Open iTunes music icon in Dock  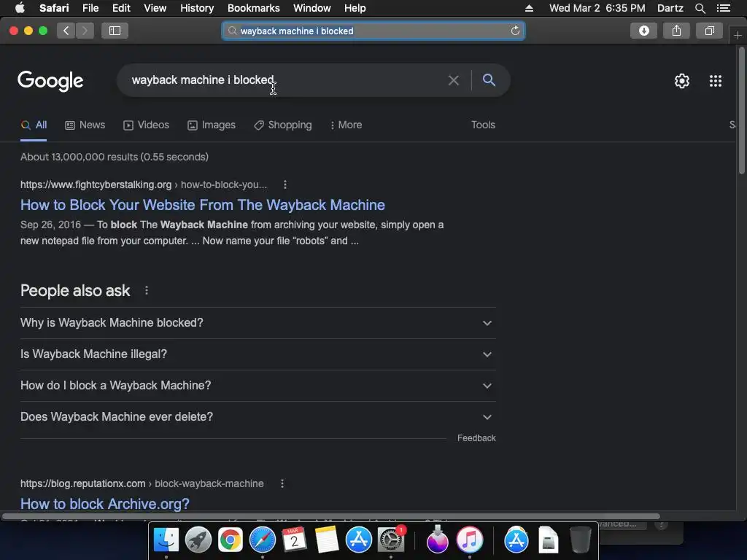click(470, 540)
